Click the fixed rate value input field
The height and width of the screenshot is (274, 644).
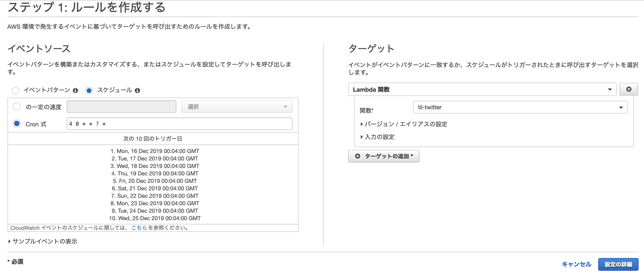pos(121,107)
